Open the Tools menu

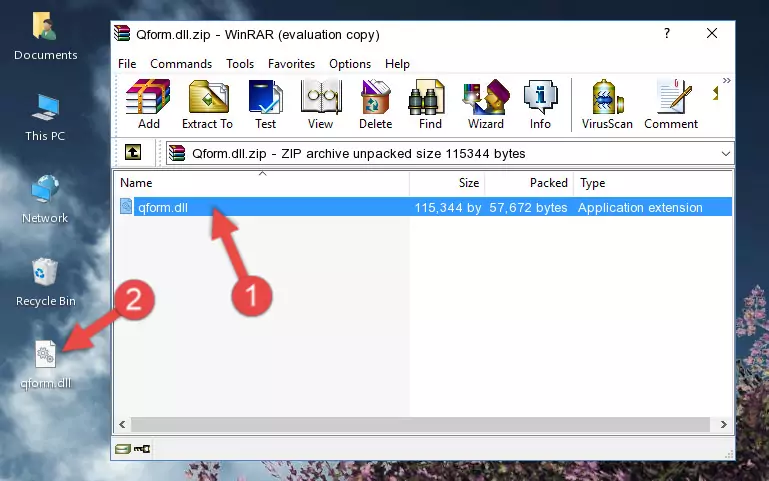pyautogui.click(x=240, y=64)
